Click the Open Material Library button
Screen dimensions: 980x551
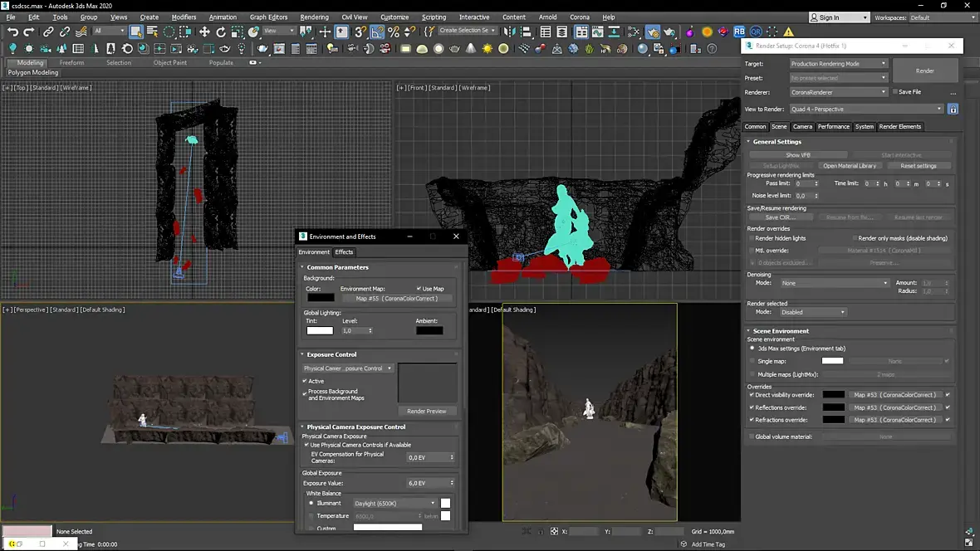tap(849, 166)
